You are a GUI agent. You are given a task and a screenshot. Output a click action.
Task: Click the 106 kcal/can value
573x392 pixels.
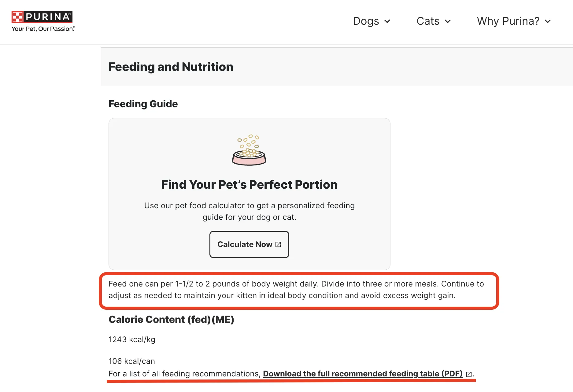[132, 361]
